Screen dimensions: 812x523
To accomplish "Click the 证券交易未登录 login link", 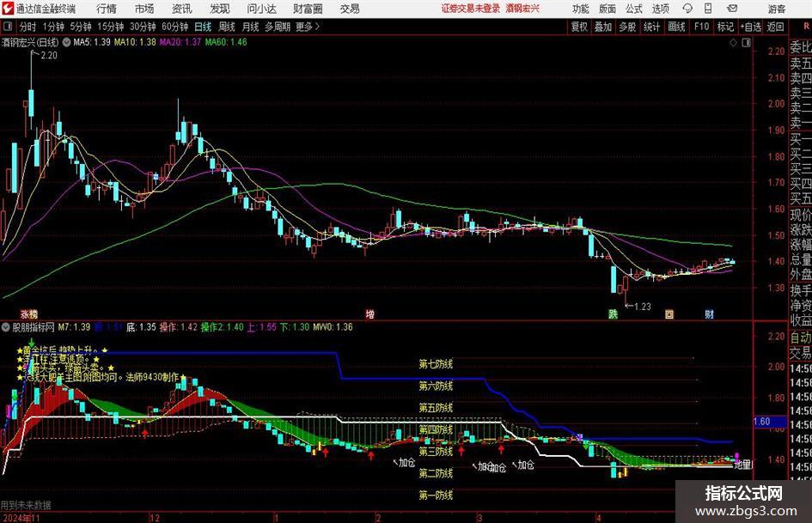I will click(x=471, y=9).
